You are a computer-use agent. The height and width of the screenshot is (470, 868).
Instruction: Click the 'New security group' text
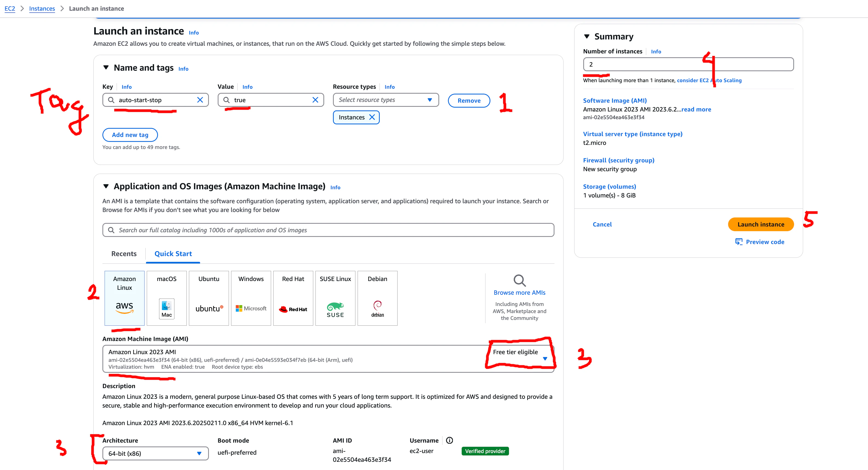(610, 169)
